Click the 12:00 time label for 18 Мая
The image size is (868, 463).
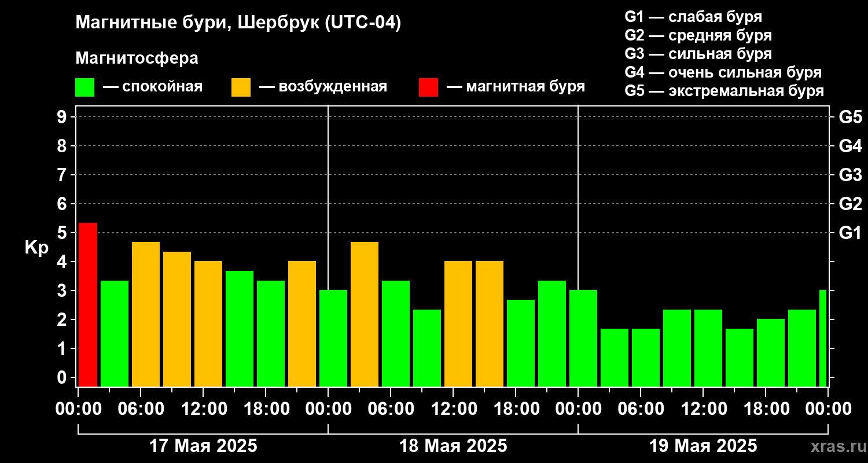click(453, 409)
